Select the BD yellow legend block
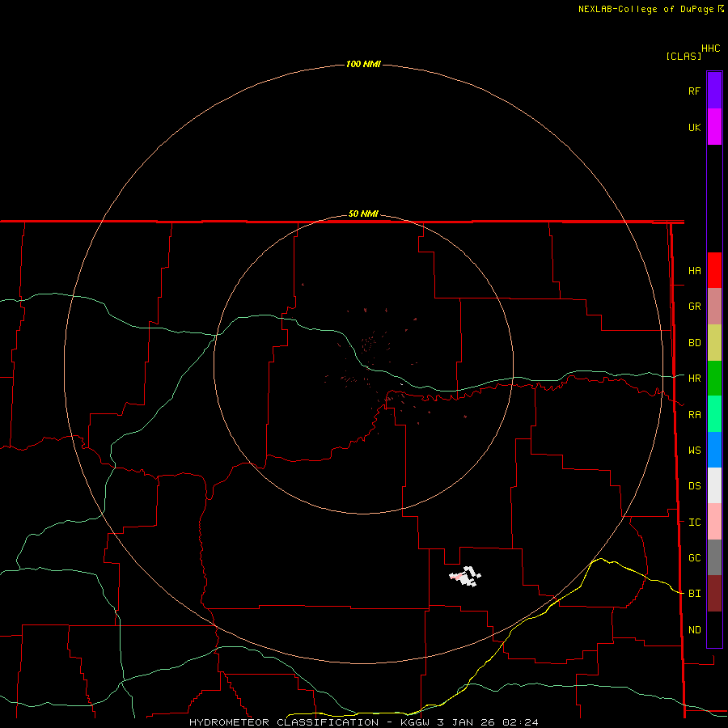 point(714,343)
